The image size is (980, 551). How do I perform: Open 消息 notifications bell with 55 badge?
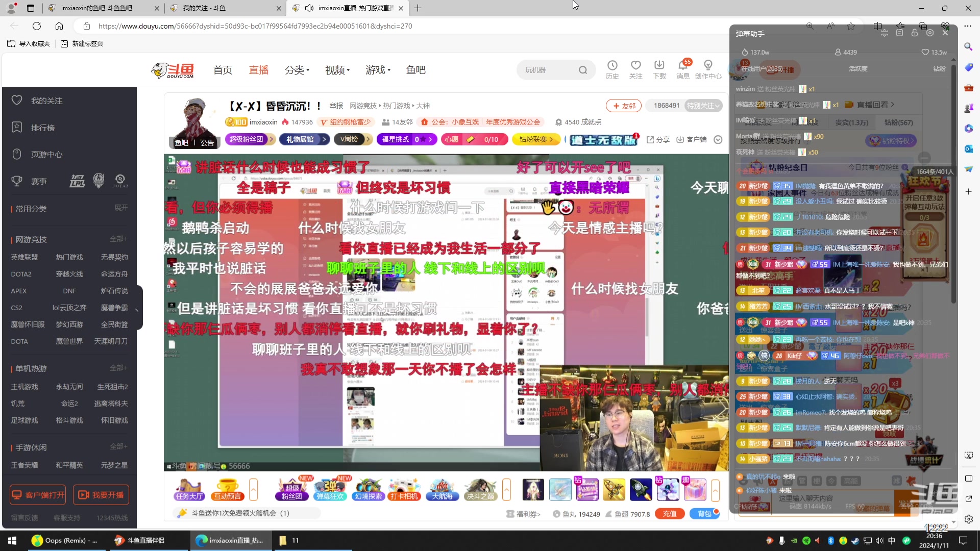coord(682,70)
